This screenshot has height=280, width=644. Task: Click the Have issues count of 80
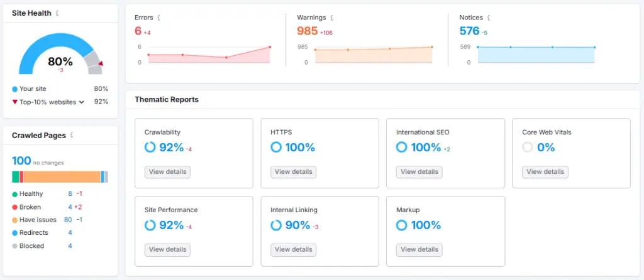point(68,220)
